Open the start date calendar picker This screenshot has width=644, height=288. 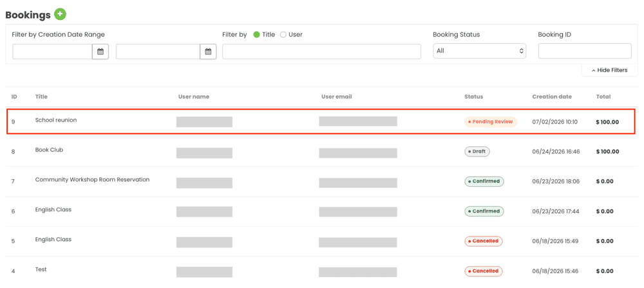pos(100,52)
